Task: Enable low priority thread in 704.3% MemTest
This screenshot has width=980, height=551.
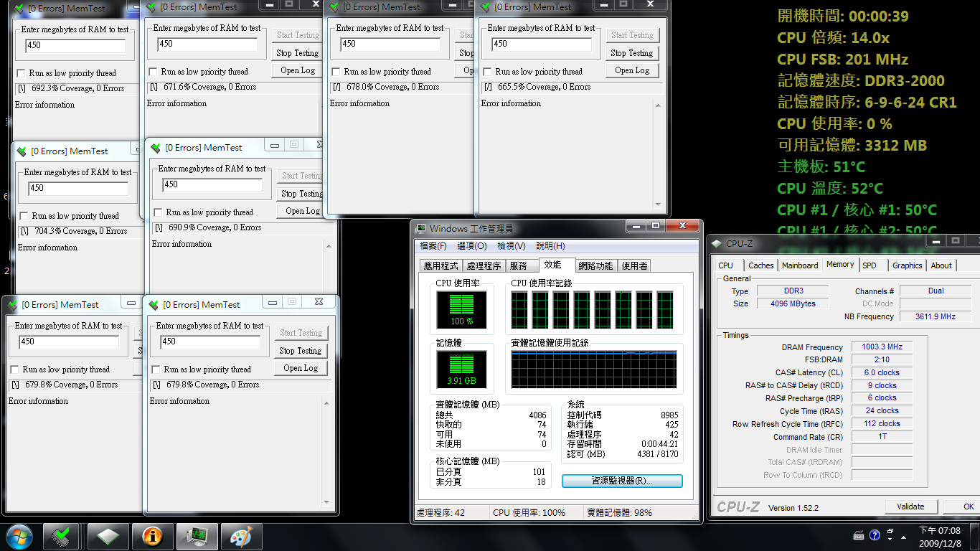Action: (24, 216)
